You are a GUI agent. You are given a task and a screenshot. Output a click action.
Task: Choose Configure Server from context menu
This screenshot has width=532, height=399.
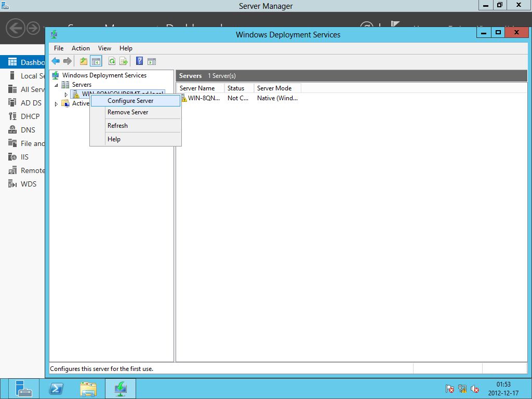coord(136,101)
